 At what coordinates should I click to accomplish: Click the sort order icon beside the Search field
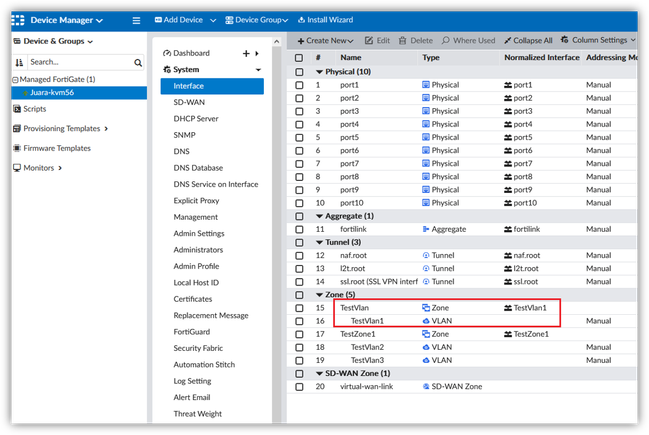(19, 62)
